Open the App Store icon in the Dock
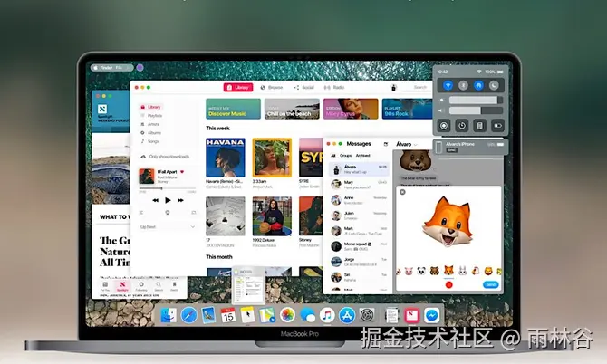607x364 pixels. 347,315
